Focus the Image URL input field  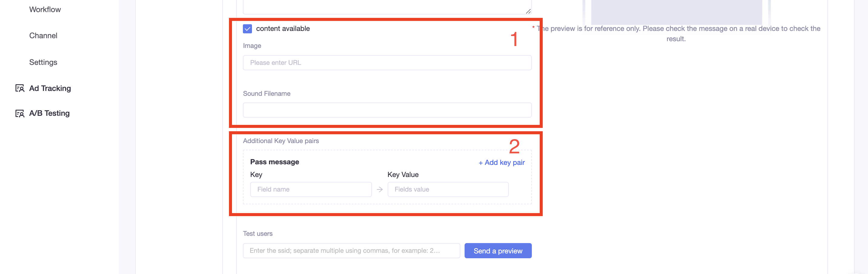[387, 63]
